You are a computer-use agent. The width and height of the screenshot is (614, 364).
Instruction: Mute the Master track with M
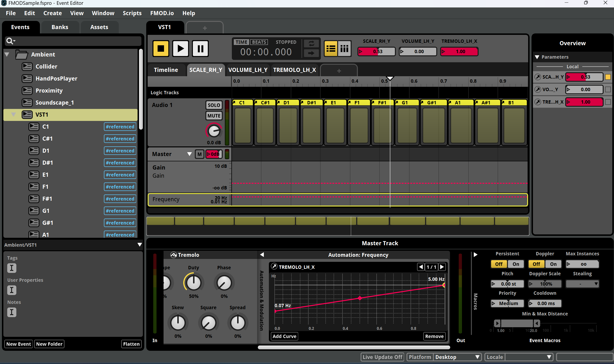click(x=199, y=154)
